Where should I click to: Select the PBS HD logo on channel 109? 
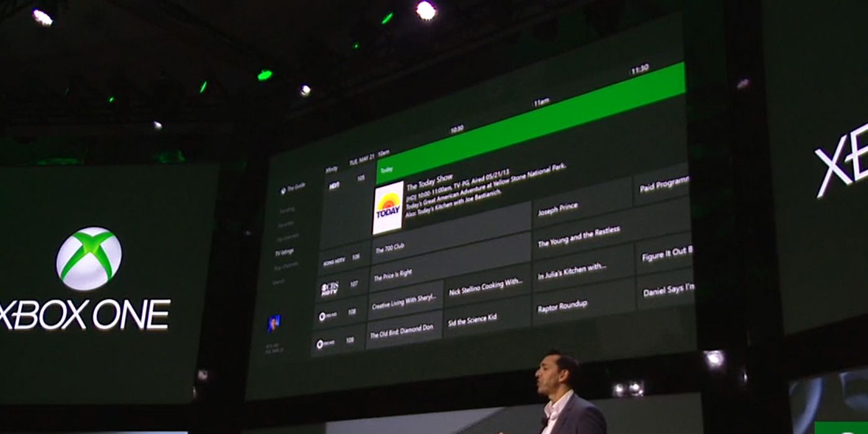pyautogui.click(x=327, y=343)
